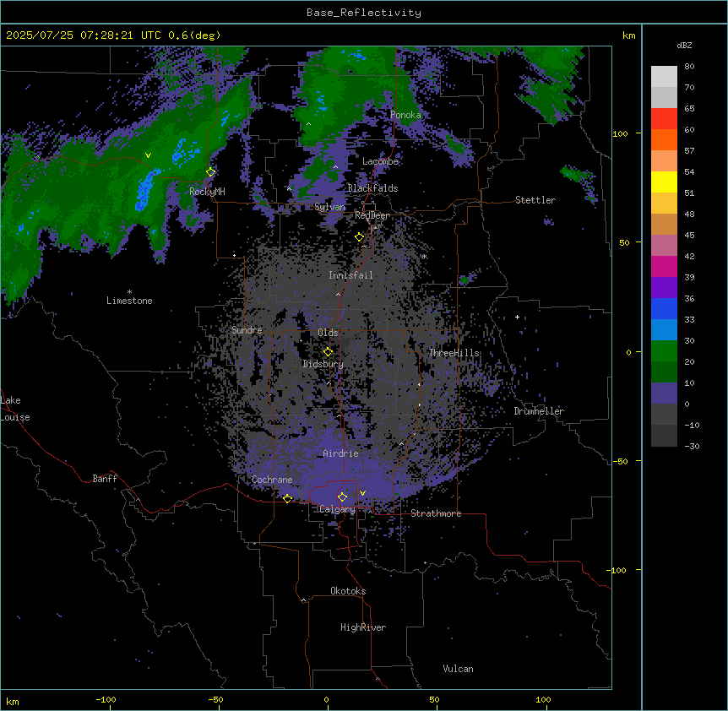Click the 20 dBZ green legend swatch
The width and height of the screenshot is (728, 711).
pyautogui.click(x=664, y=351)
